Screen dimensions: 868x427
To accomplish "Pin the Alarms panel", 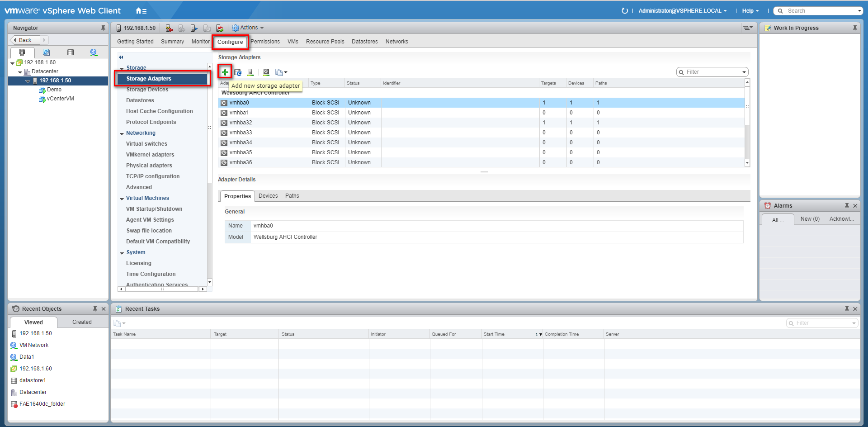I will 847,206.
